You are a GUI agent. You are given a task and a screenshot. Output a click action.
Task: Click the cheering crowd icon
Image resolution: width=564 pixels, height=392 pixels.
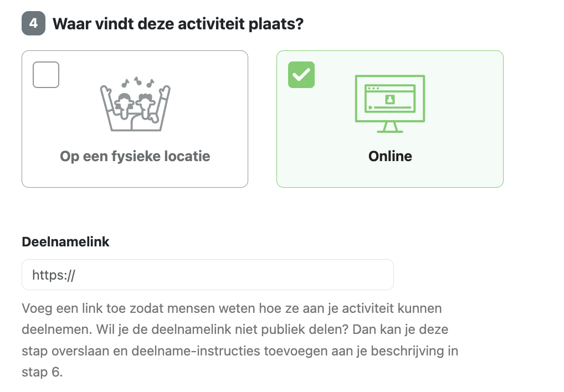(135, 104)
